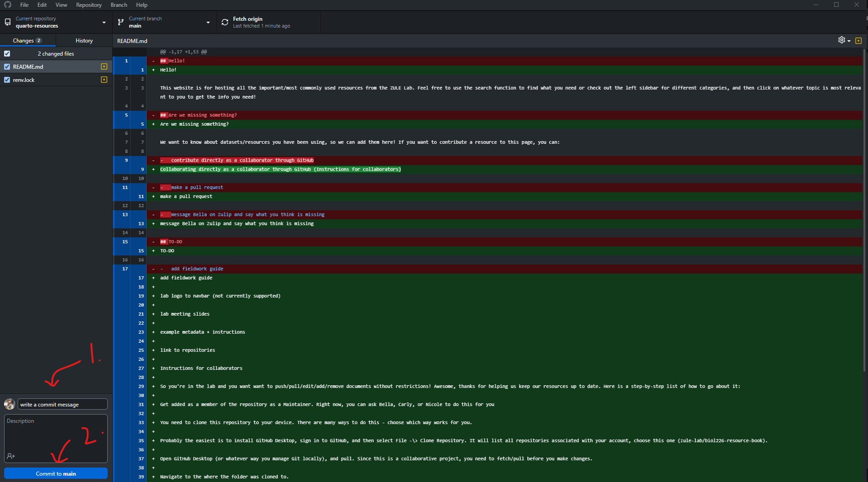Open the Branch menu

click(x=119, y=5)
